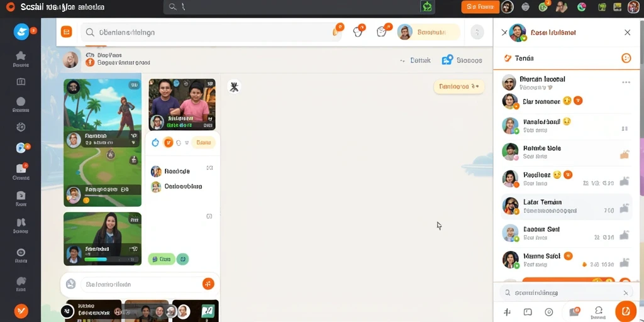This screenshot has height=322, width=644.
Task: Click the yellow pill button in chat area
Action: pyautogui.click(x=458, y=87)
